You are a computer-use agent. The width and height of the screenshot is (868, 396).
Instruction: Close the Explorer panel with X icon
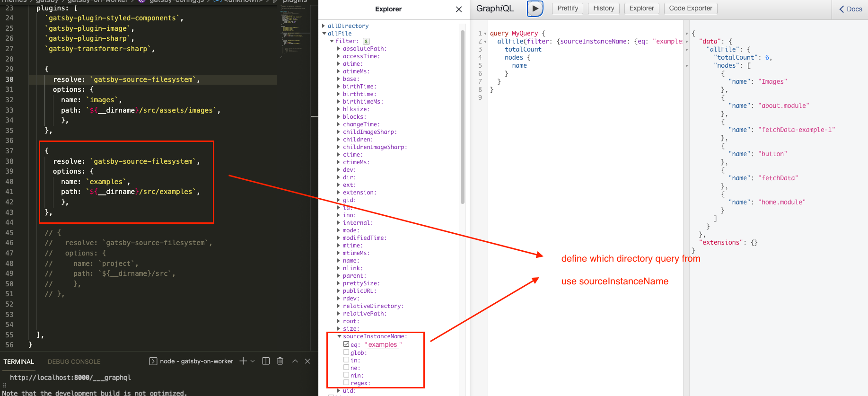458,9
